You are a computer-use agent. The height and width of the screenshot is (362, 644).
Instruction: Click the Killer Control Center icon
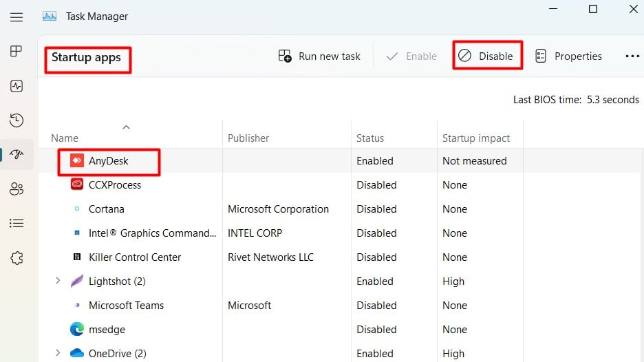(77, 257)
